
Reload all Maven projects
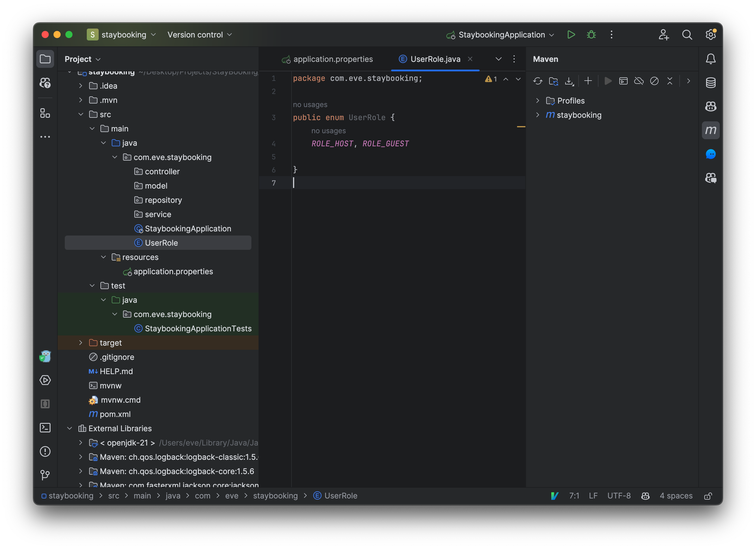pyautogui.click(x=538, y=81)
